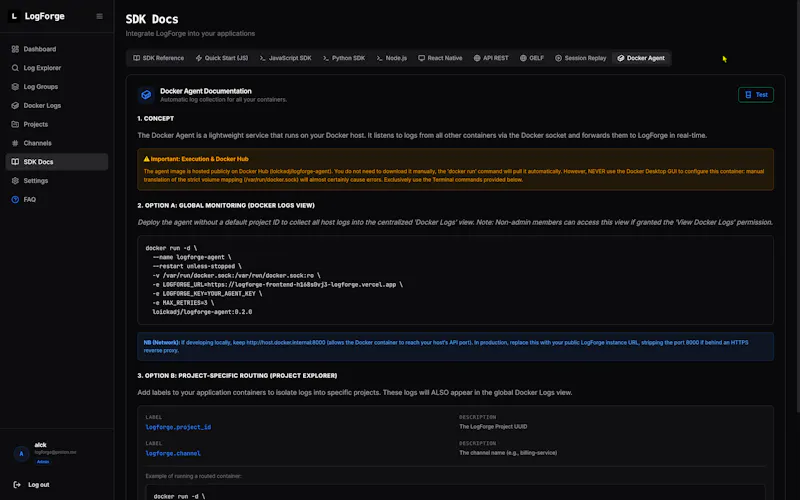Click the book icon on SDK Reference tab
The height and width of the screenshot is (500, 800).
click(137, 58)
